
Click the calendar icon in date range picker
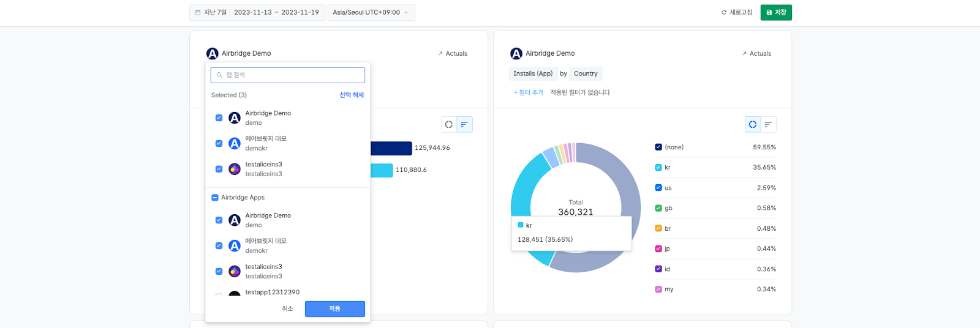[198, 12]
